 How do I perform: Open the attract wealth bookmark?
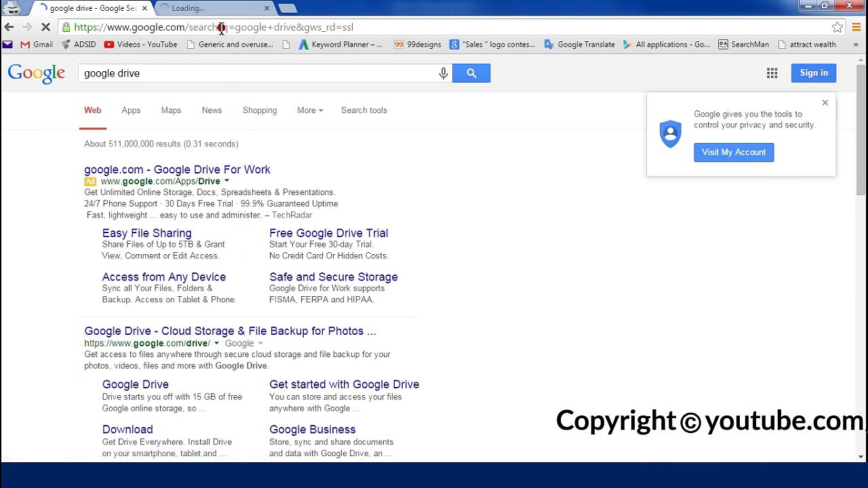click(x=806, y=45)
